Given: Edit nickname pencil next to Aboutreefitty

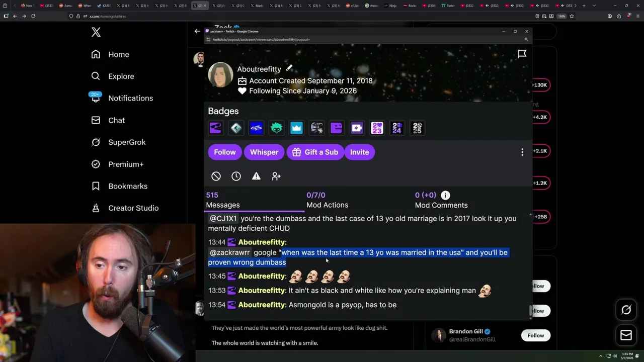Looking at the screenshot, I should click(289, 68).
